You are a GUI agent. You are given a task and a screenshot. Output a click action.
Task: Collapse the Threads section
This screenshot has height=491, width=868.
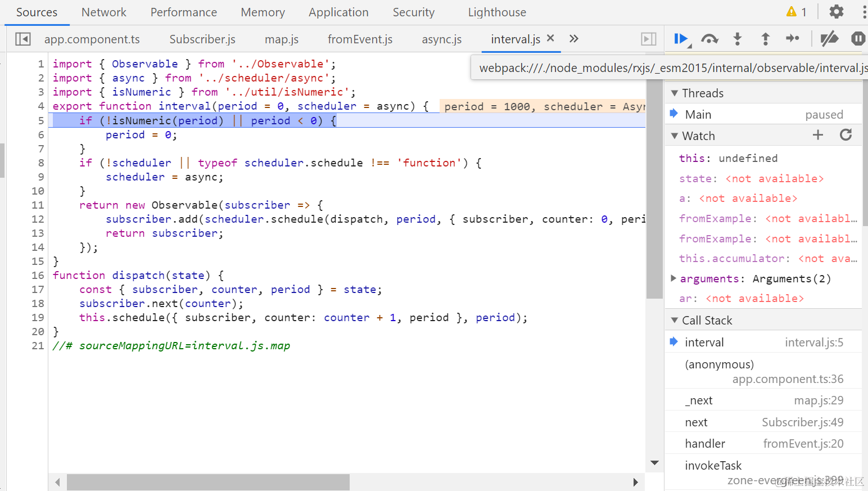coord(675,93)
